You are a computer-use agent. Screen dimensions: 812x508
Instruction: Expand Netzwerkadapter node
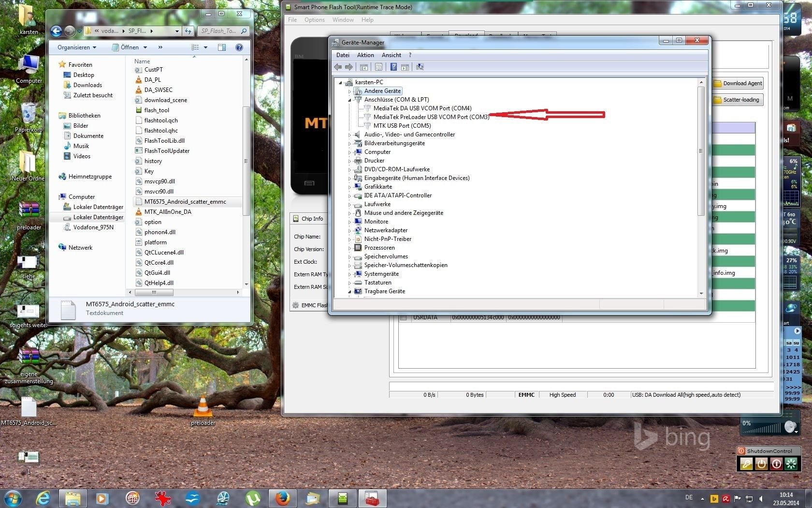tap(349, 230)
